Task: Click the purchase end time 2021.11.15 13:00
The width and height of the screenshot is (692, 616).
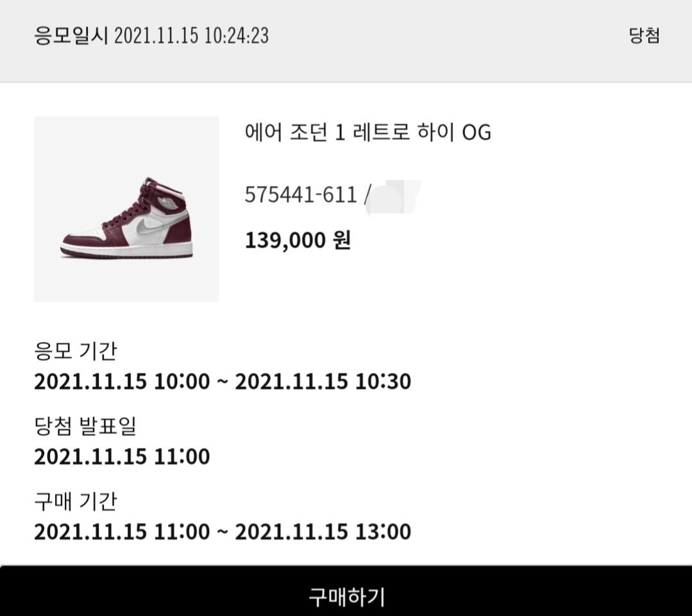Action: [323, 531]
